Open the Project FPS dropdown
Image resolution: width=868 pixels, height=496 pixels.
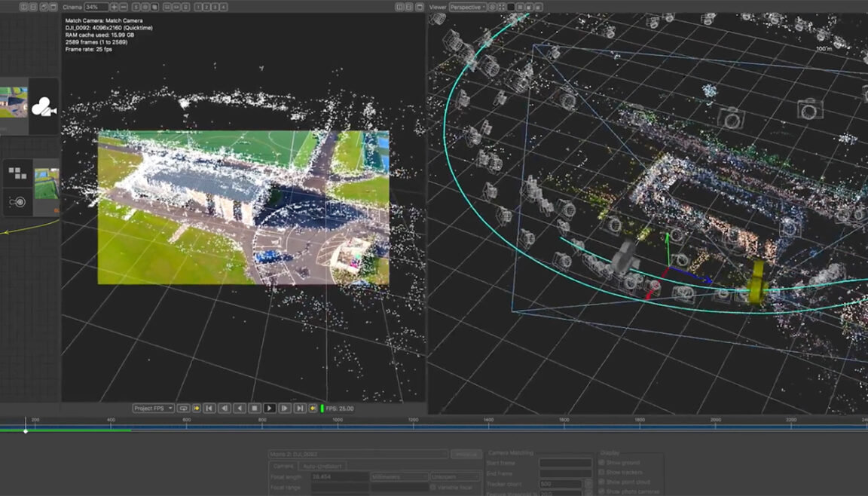153,408
